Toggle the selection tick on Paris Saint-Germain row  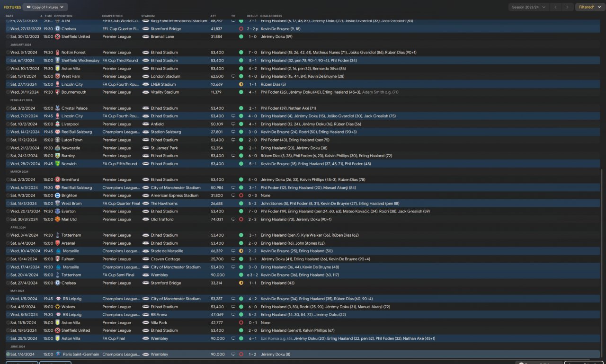pos(8,354)
